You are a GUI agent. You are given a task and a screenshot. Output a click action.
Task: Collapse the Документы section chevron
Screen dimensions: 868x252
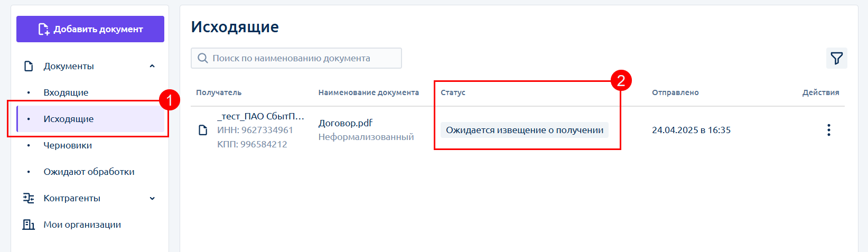coord(152,66)
